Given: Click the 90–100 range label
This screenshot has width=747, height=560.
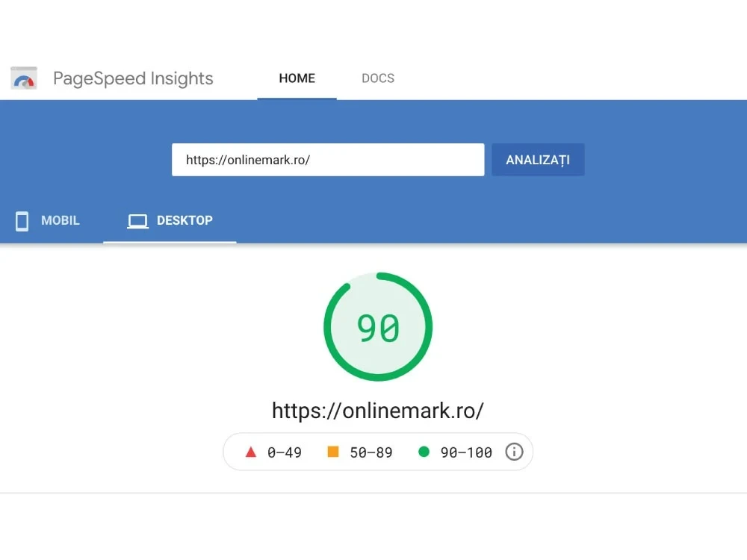Looking at the screenshot, I should 466,452.
